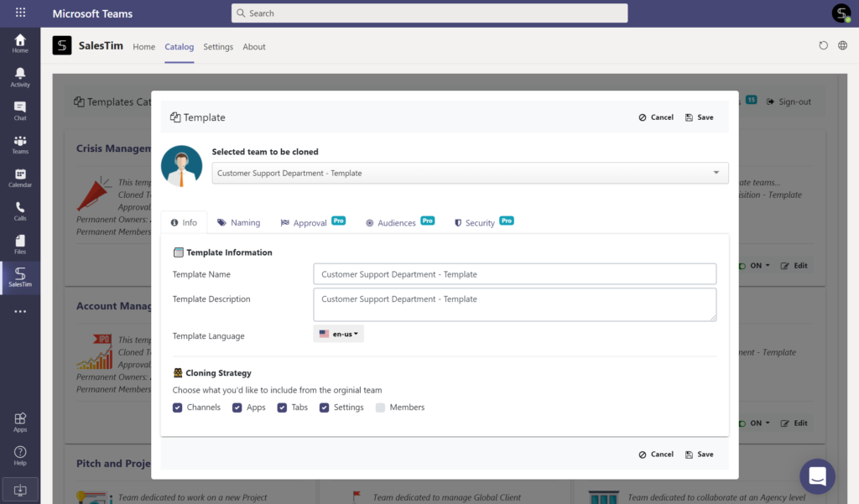Click the reload tab icon
The width and height of the screenshot is (859, 504).
824,45
